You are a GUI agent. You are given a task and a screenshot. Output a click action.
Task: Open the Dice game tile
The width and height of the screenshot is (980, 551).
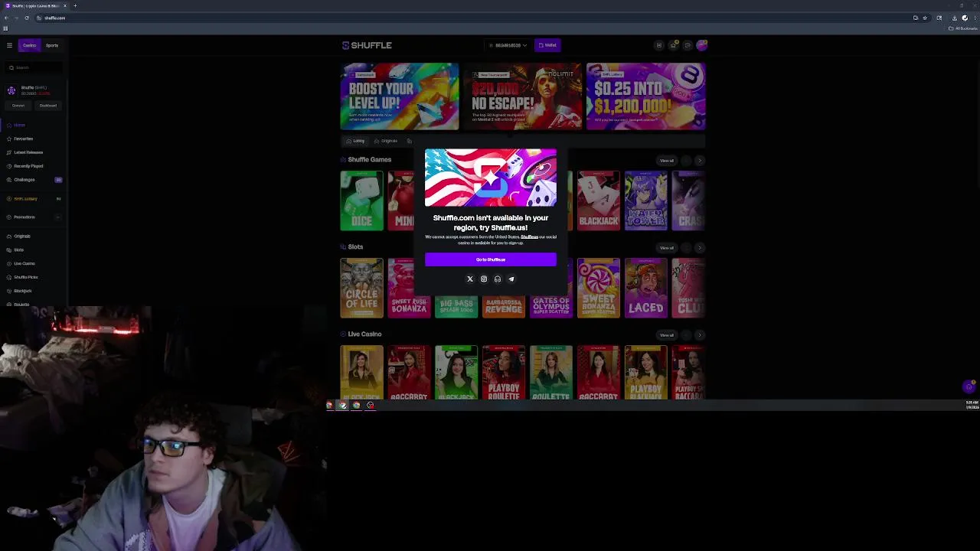361,201
